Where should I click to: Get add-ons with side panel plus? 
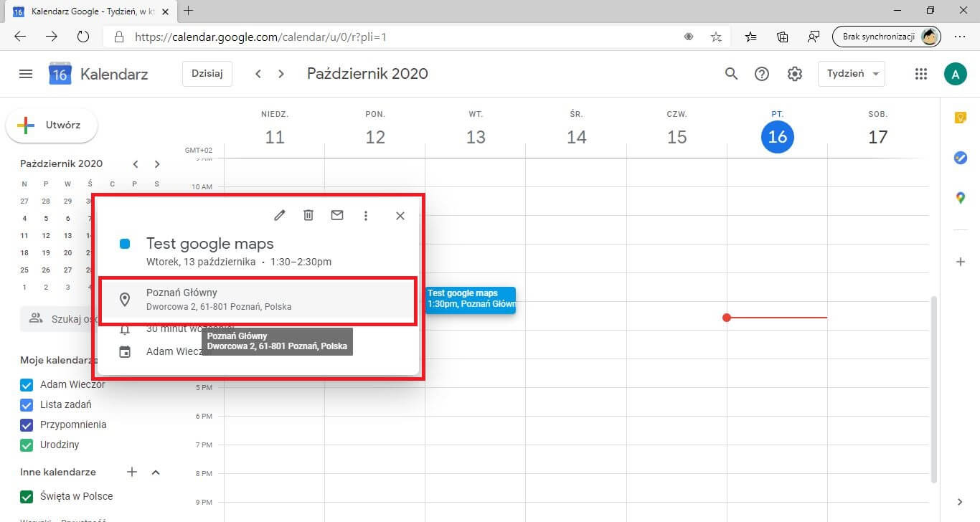961,262
